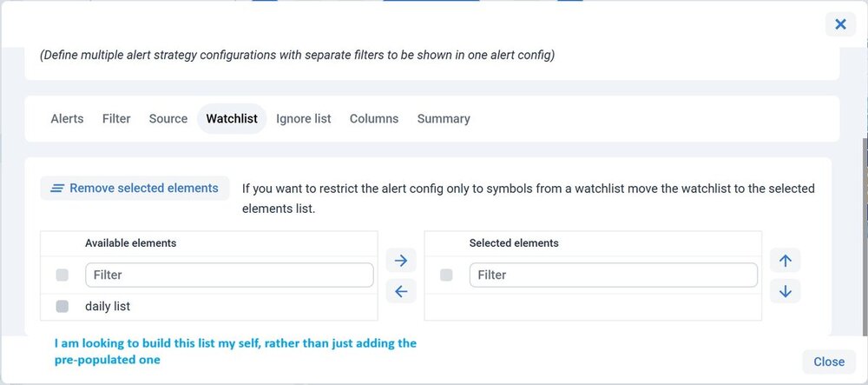Click the left arrow move-to-available icon
Viewport: 868px width, 385px height.
400,291
